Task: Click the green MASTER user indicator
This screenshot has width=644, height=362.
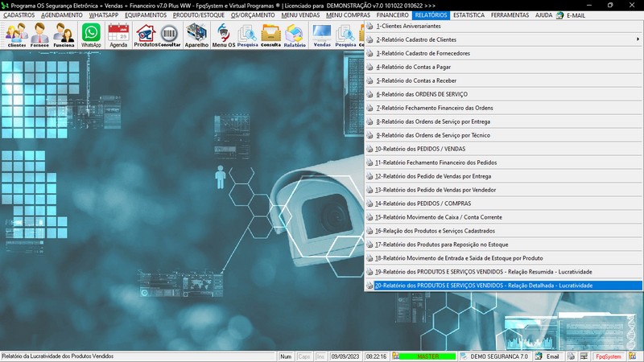Action: [427, 356]
